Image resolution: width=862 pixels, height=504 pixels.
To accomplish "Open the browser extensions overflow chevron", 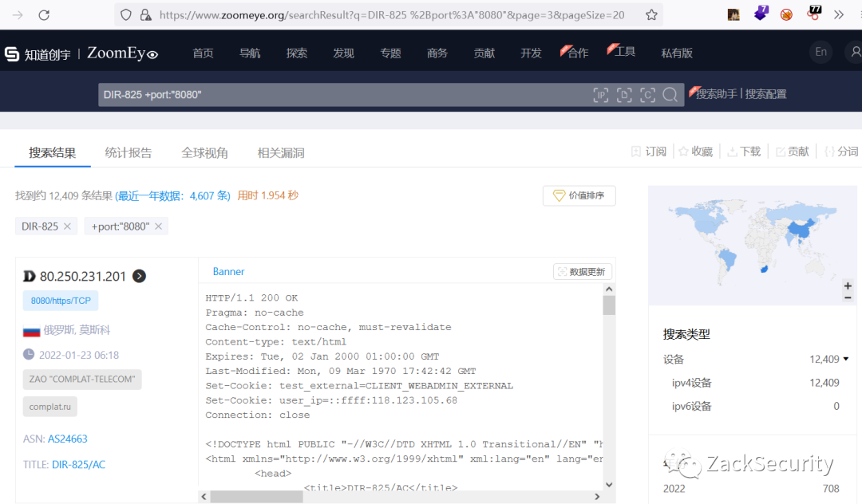I will [x=838, y=15].
